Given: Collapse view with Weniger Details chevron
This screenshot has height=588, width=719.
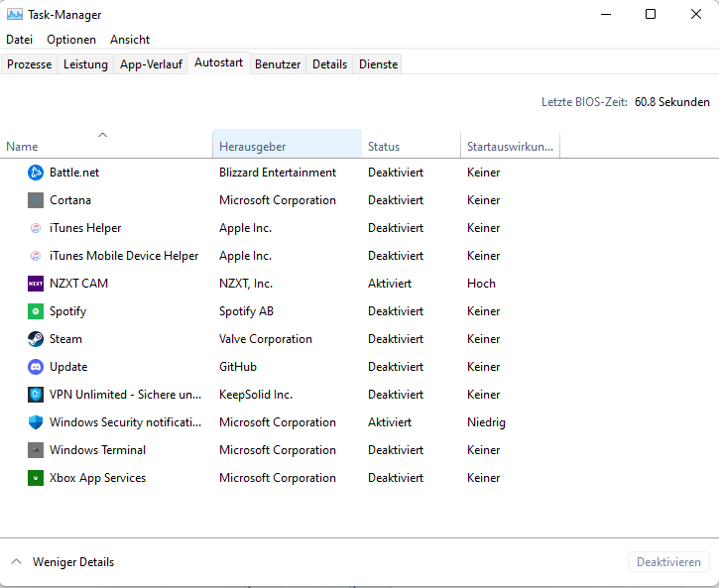Looking at the screenshot, I should click(x=17, y=561).
